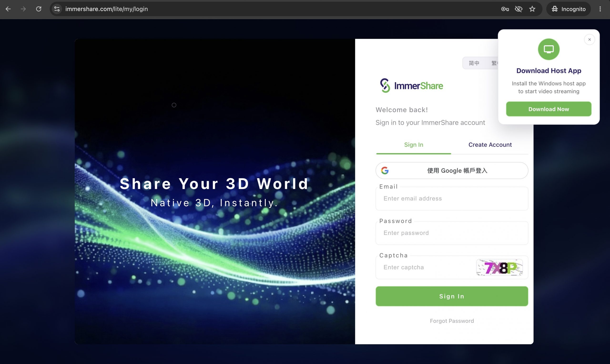
Task: Reload the ImmerShare login page
Action: (x=39, y=9)
